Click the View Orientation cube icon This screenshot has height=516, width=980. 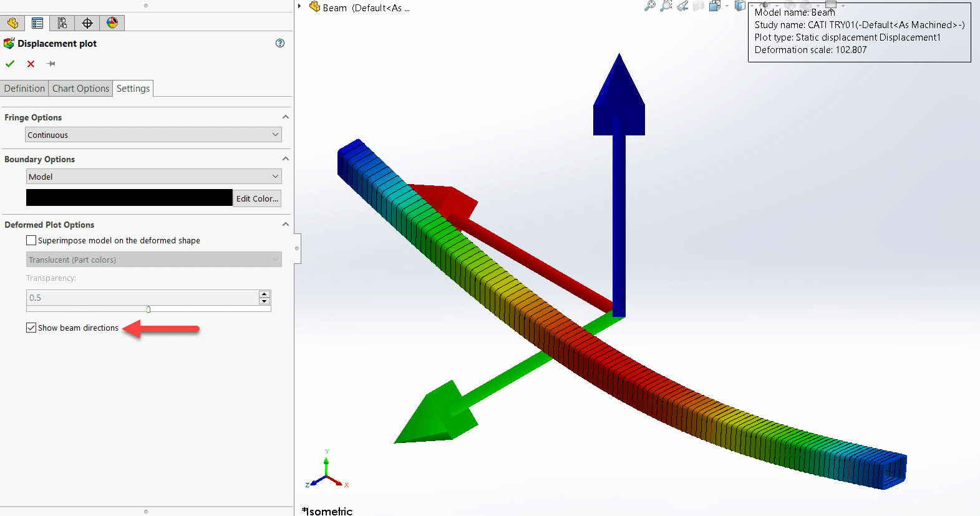715,6
